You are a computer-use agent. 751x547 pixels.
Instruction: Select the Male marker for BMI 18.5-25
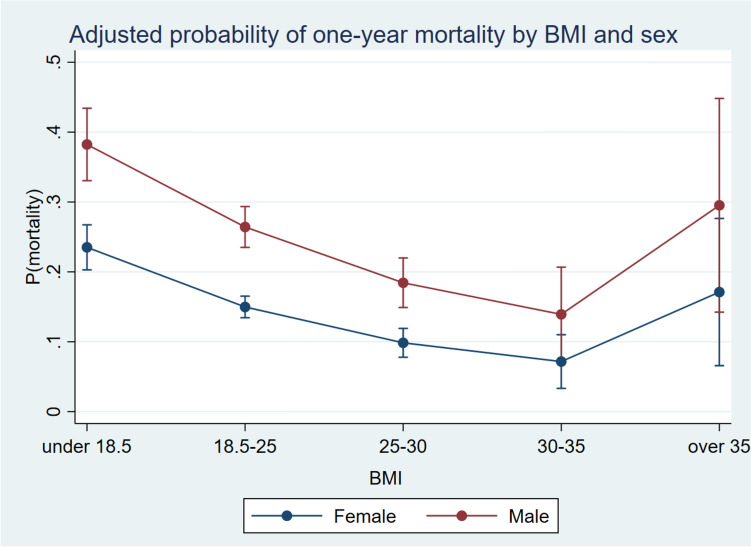[244, 227]
